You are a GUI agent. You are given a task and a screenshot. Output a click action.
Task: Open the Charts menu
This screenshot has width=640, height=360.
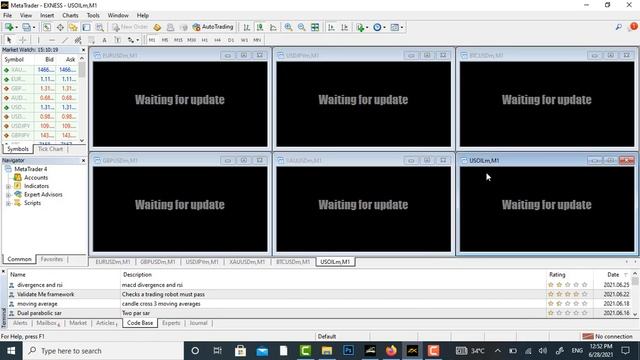point(70,15)
